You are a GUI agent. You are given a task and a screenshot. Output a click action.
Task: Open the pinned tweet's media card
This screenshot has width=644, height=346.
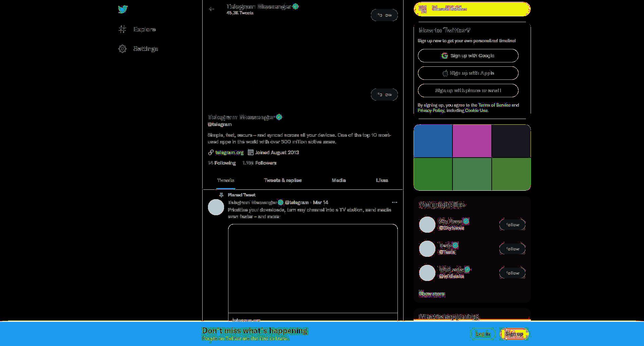(313, 273)
